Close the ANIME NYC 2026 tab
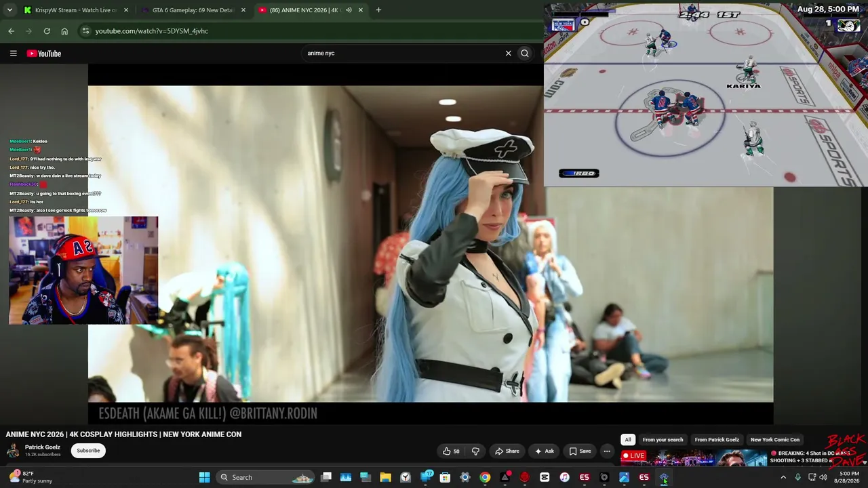The width and height of the screenshot is (868, 488). (360, 10)
